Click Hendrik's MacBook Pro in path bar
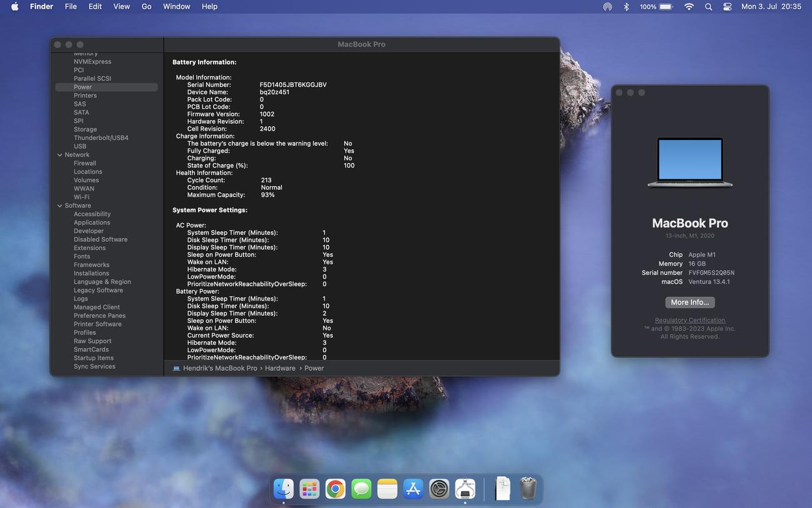The image size is (812, 508). (x=220, y=369)
